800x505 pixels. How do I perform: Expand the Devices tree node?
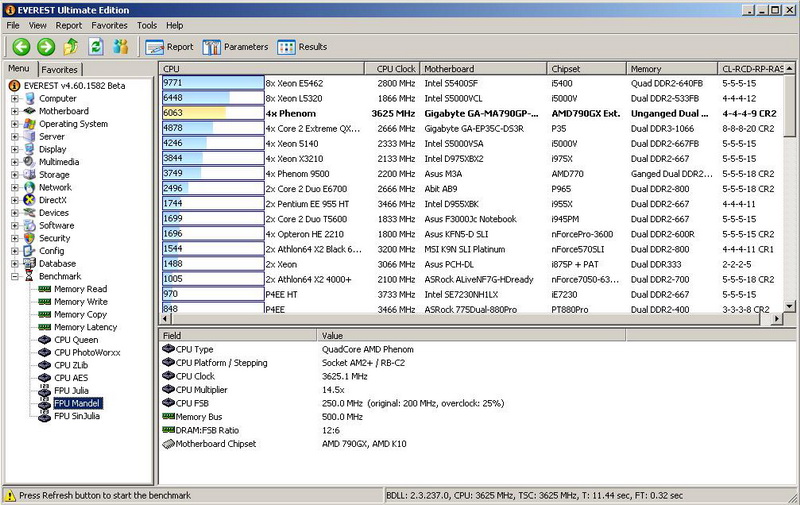pos(15,213)
